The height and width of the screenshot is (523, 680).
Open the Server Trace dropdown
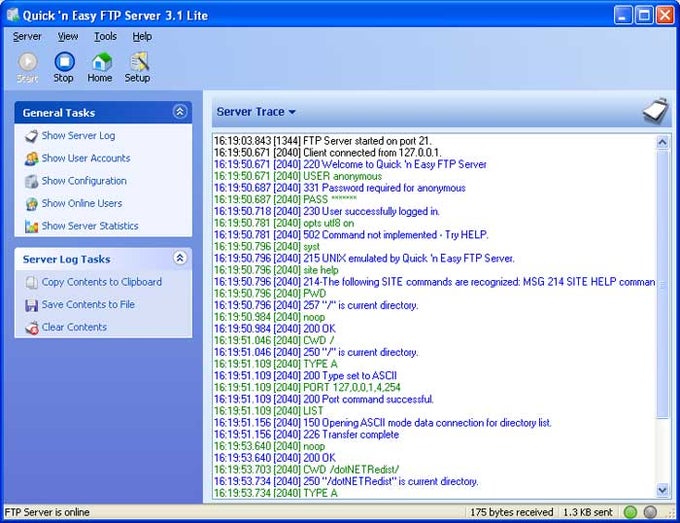[256, 112]
